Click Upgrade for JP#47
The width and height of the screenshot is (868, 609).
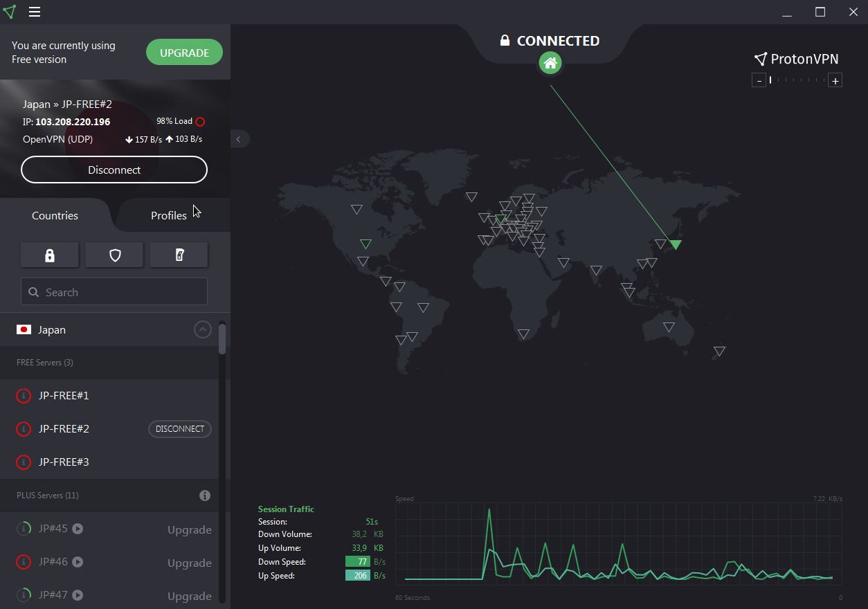pyautogui.click(x=190, y=597)
